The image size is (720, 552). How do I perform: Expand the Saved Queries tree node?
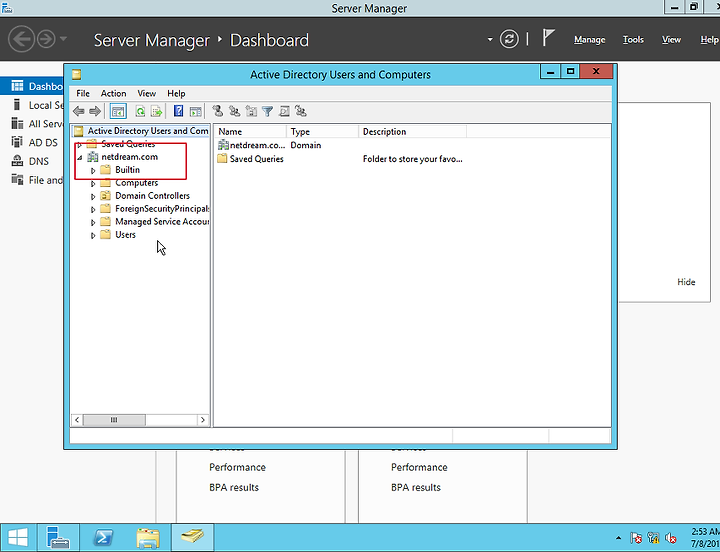click(x=80, y=145)
